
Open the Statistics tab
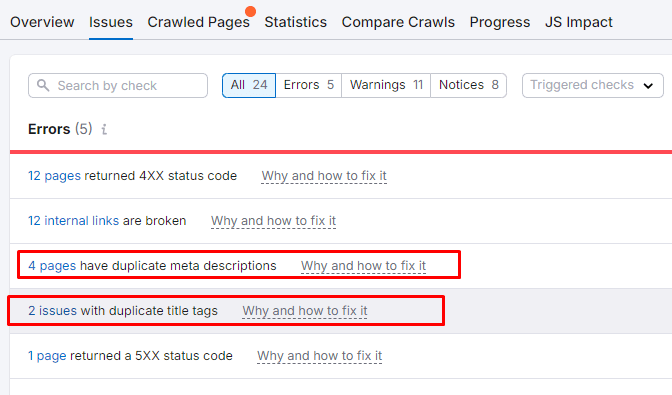[x=295, y=22]
